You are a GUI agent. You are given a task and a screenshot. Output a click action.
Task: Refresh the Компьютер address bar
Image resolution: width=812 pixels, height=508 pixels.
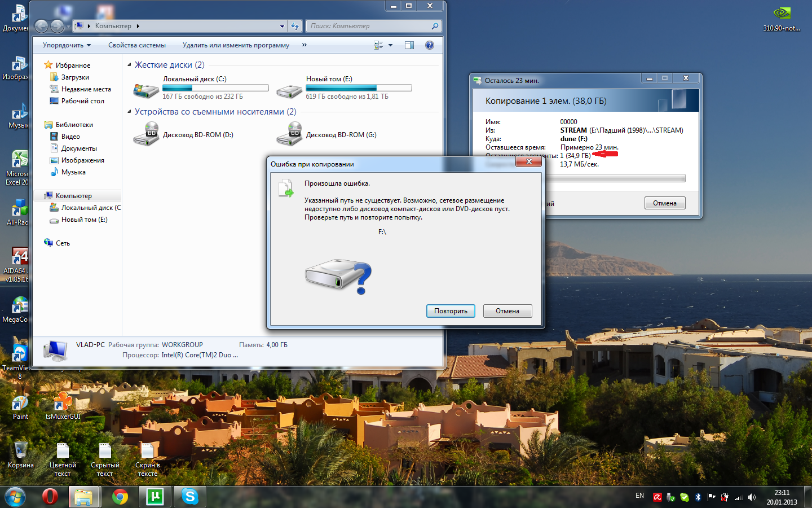tap(295, 26)
